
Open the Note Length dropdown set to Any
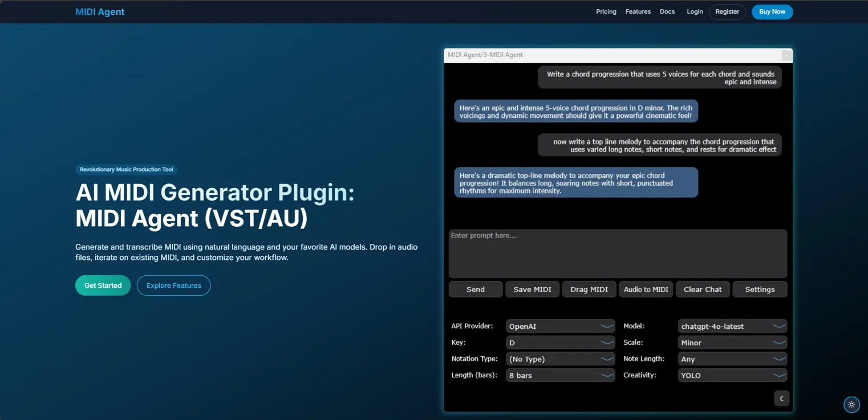(x=732, y=358)
